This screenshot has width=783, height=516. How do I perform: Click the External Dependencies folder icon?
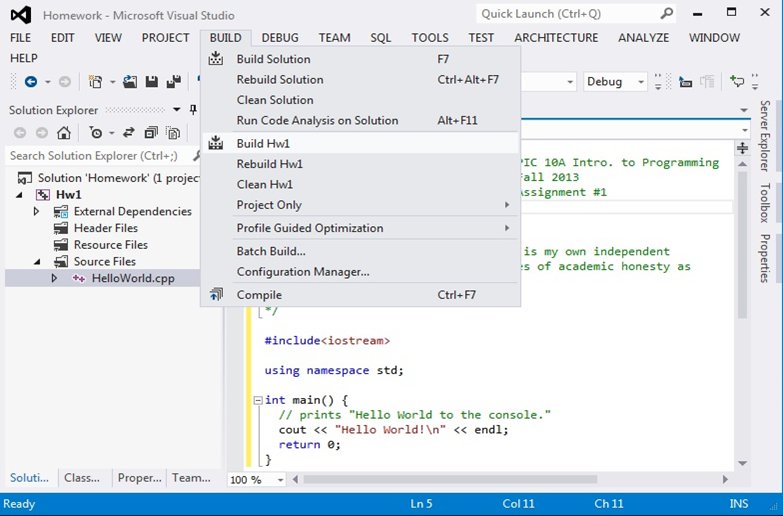click(61, 212)
